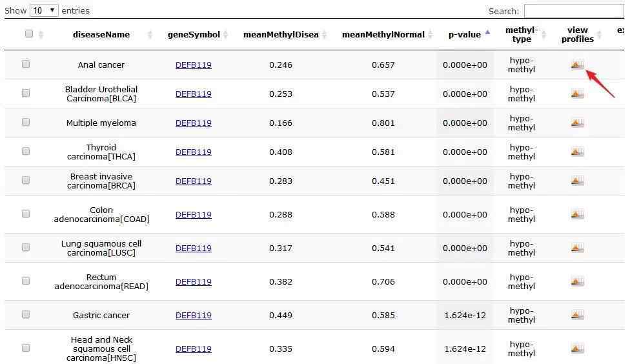Screen dimensions: 639x364
Task: Open profile icon for Gastric cancer row
Action: point(577,315)
